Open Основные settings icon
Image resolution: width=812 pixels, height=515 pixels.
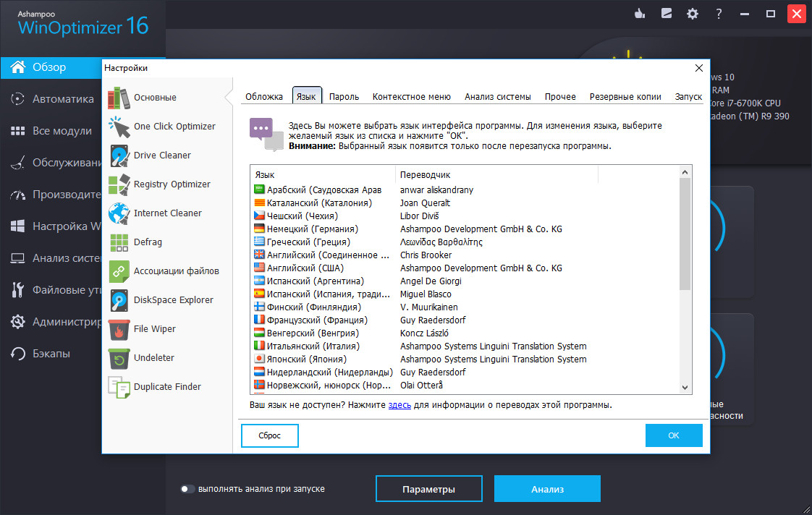pyautogui.click(x=119, y=98)
